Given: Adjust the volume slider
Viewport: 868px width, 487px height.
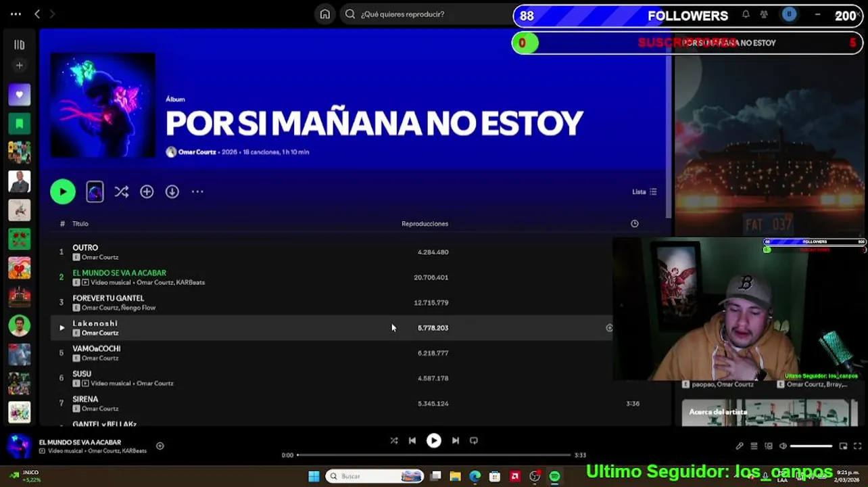Looking at the screenshot, I should pos(811,446).
